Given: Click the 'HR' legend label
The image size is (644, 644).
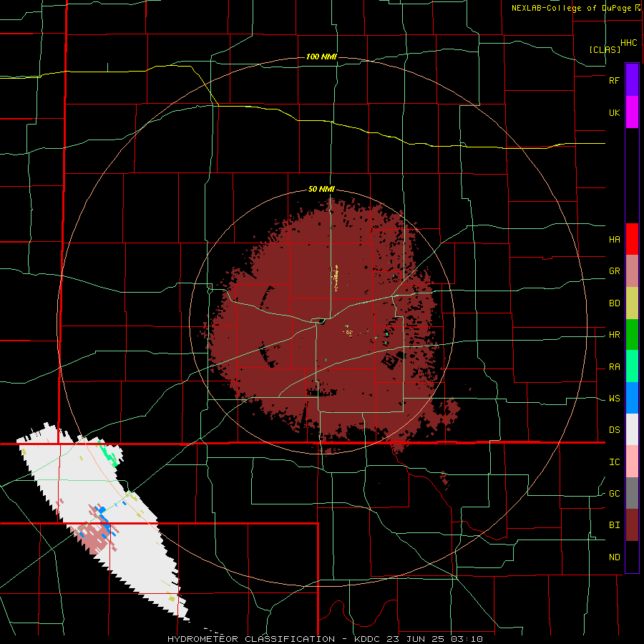Looking at the screenshot, I should [614, 335].
